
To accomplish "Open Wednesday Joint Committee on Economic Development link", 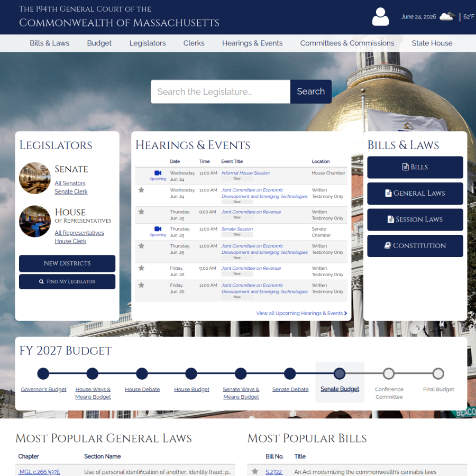I will pos(264,193).
